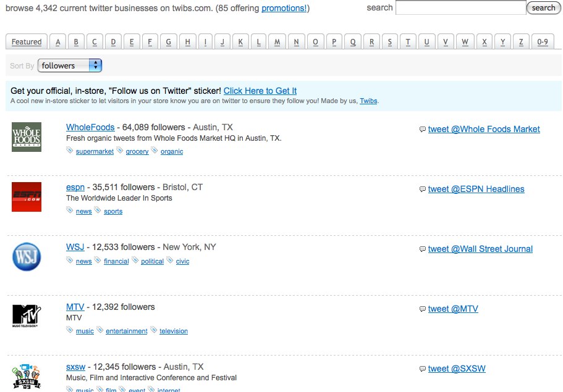Click the Whole Foods Market logo
563x392 pixels.
pyautogui.click(x=27, y=137)
